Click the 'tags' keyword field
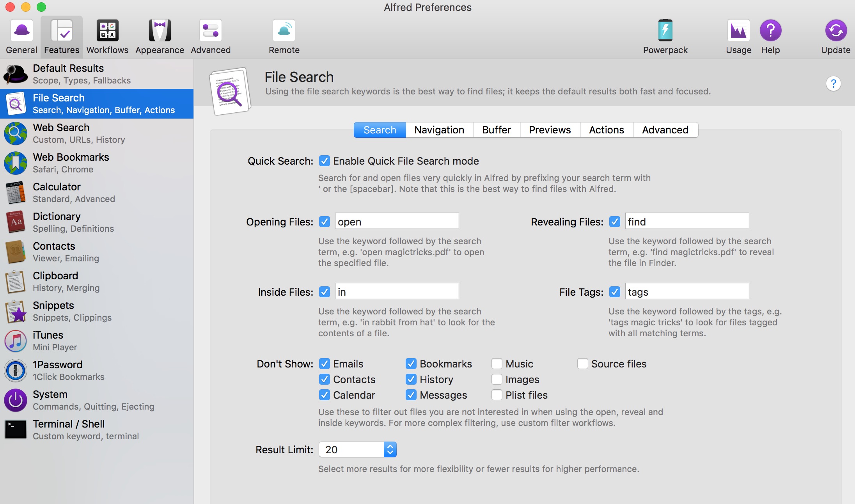855x504 pixels. coord(687,291)
